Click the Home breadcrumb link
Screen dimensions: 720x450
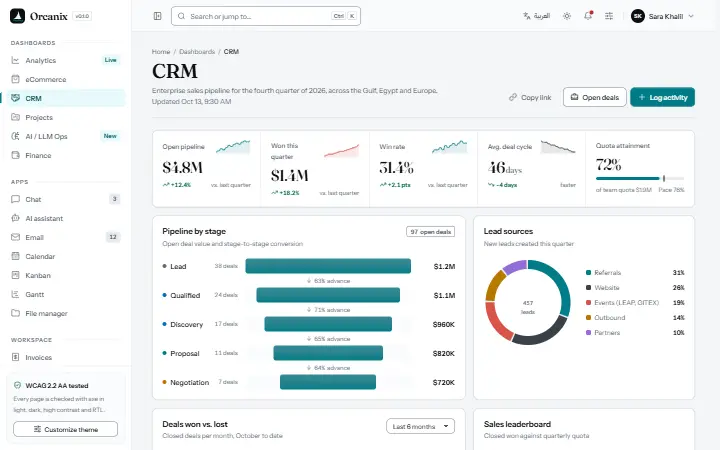[x=161, y=51]
